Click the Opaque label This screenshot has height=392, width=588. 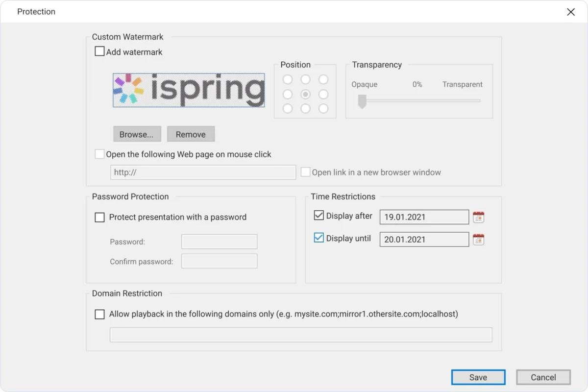tap(365, 84)
